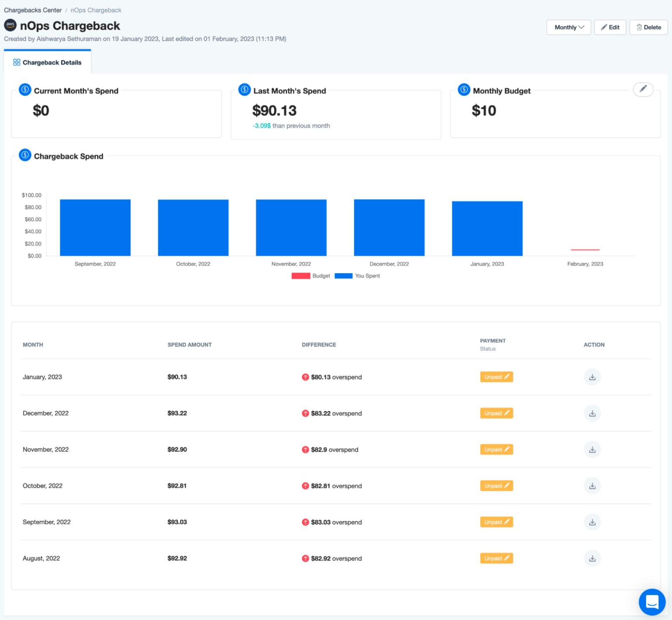Toggle the You Spent series in chart legend

pos(343,276)
